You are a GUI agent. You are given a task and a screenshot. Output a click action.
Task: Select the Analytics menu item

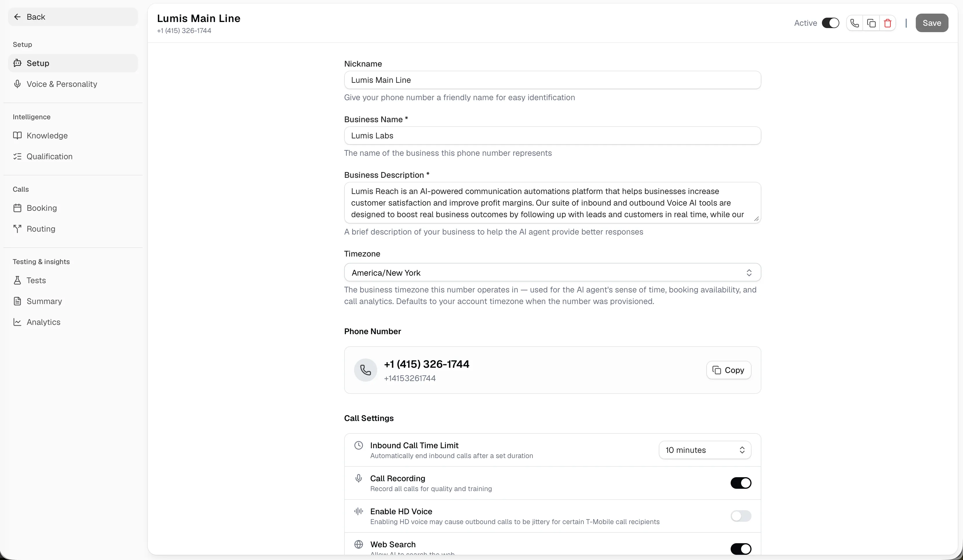[x=73, y=322]
